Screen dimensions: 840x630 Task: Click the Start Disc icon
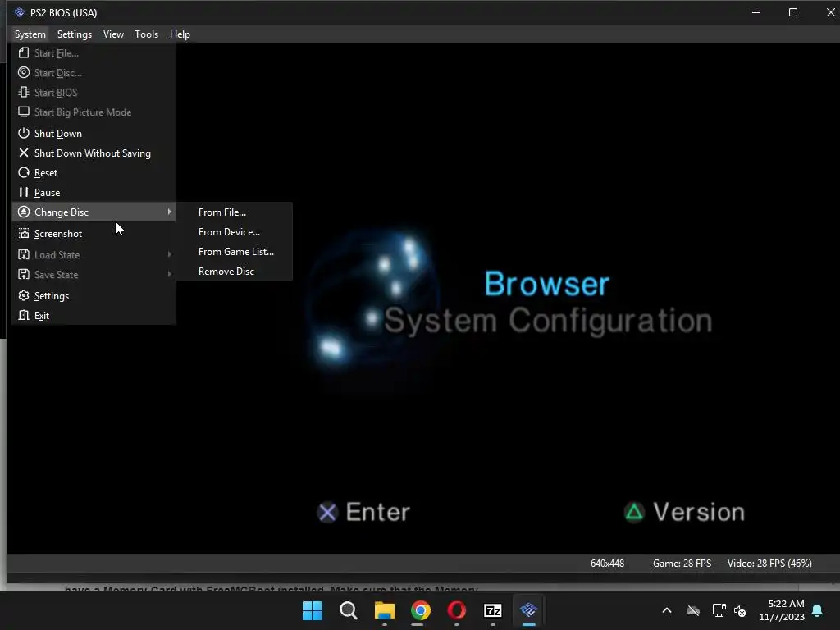24,72
